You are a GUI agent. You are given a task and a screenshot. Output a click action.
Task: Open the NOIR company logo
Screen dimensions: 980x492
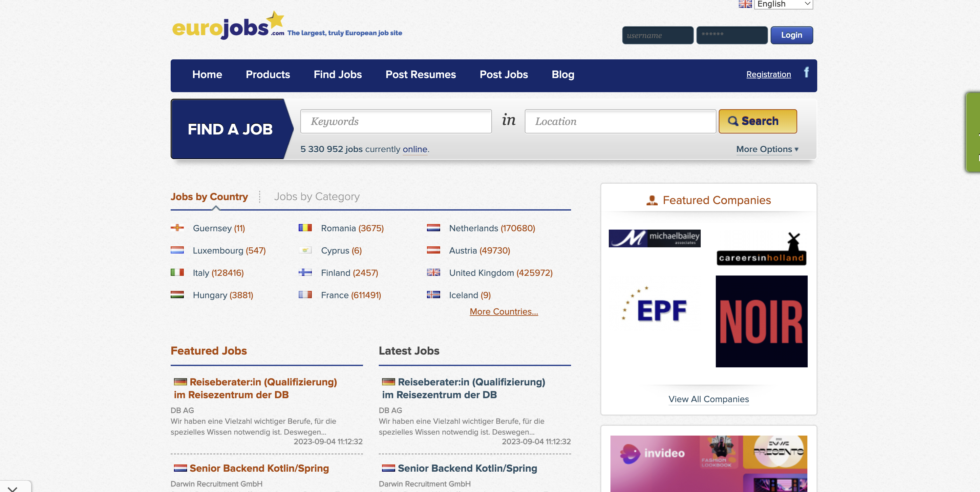[761, 321]
